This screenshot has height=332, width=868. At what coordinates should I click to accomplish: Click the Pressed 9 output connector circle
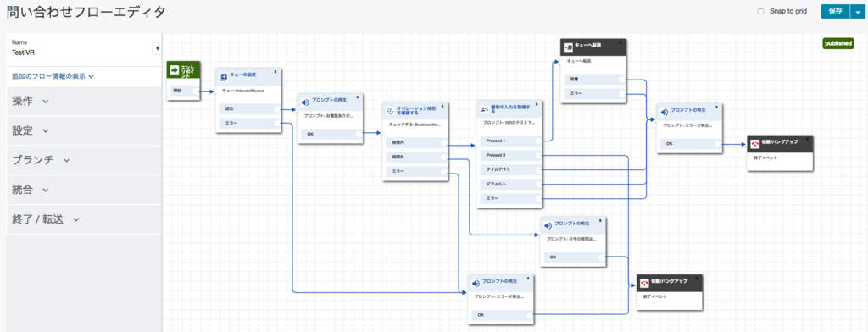pos(538,156)
